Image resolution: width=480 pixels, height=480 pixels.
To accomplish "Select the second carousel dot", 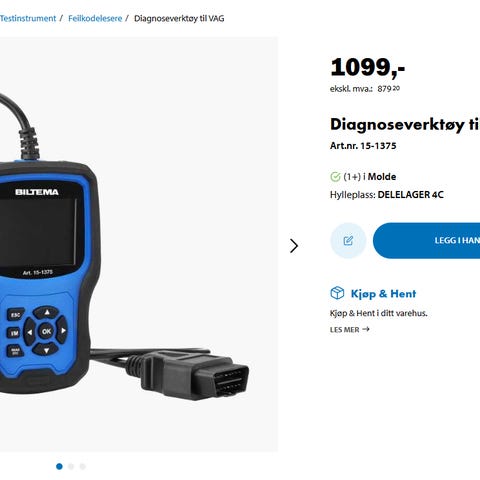I will [x=71, y=466].
